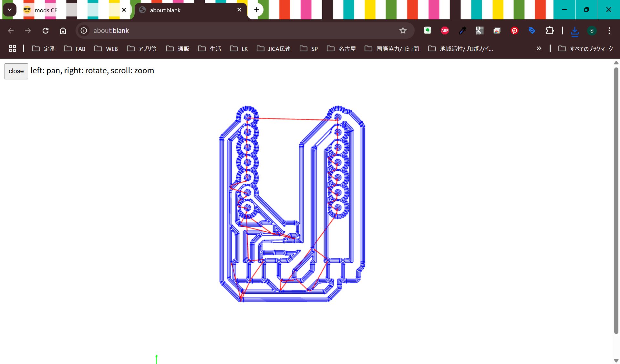Activate the color picker eyedropper extension
Image resolution: width=620 pixels, height=364 pixels.
coord(462,31)
